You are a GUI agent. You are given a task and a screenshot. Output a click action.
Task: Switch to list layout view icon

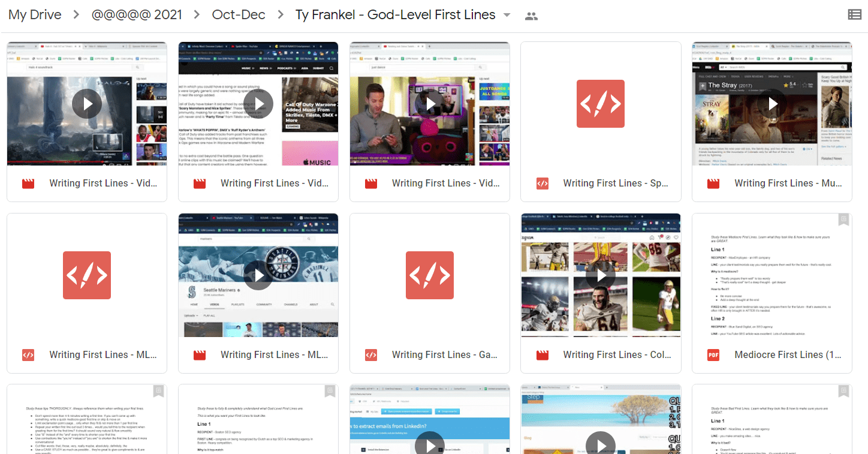point(855,15)
